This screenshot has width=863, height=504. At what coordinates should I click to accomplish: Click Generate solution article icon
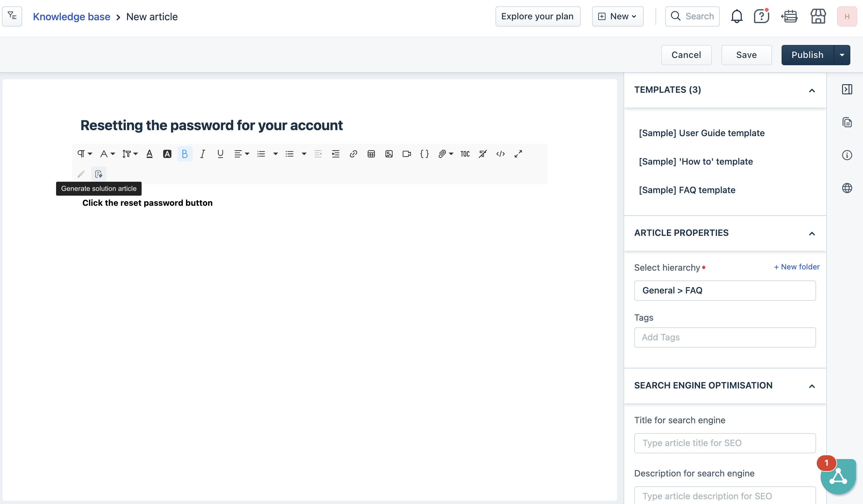point(99,174)
